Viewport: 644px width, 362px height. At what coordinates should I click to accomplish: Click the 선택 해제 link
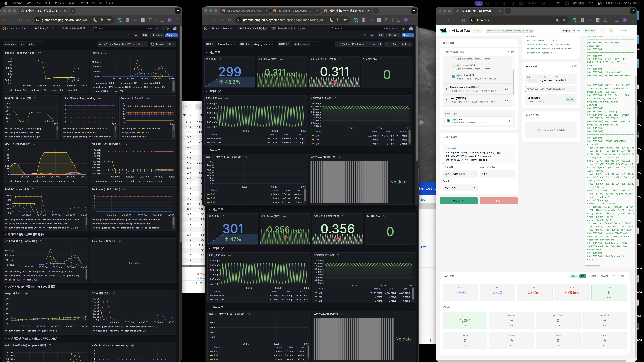[510, 52]
